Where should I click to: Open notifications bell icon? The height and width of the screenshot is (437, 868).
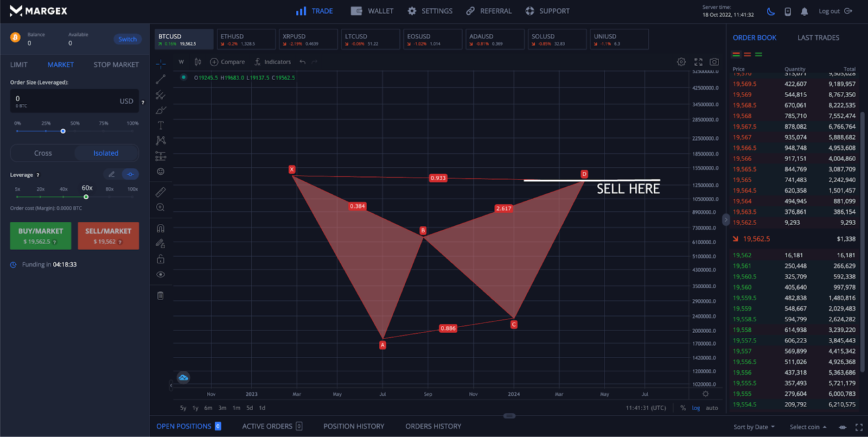coord(804,11)
